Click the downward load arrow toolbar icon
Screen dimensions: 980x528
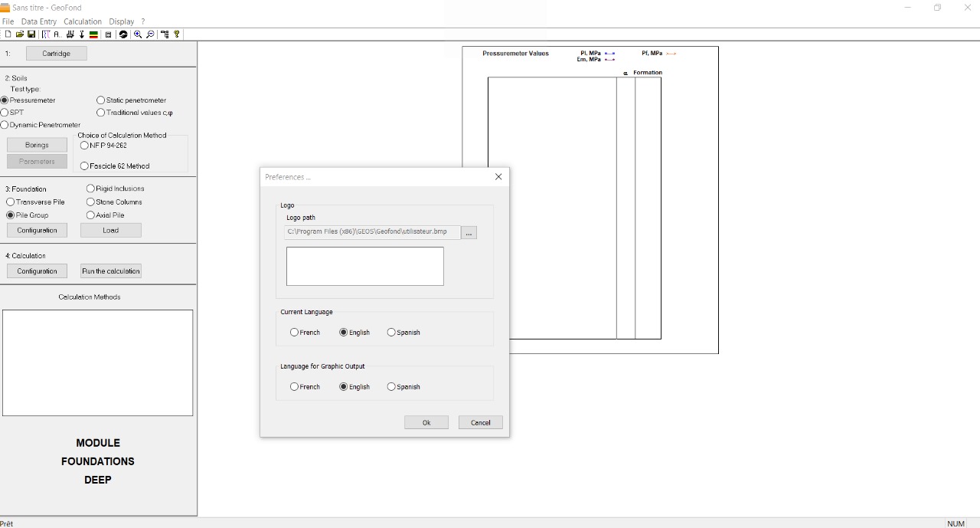82,34
